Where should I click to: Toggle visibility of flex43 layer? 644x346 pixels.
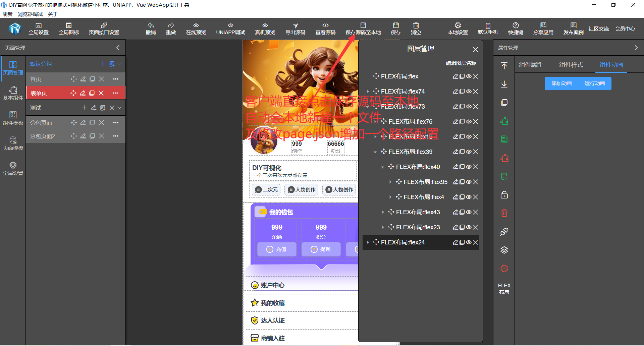point(469,212)
